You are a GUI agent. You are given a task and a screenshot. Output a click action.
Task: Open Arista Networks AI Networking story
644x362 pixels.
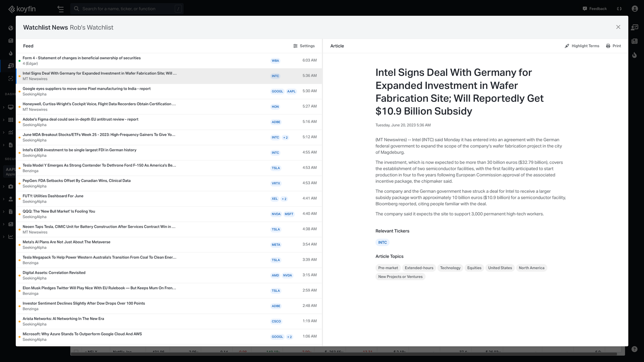(x=169, y=321)
